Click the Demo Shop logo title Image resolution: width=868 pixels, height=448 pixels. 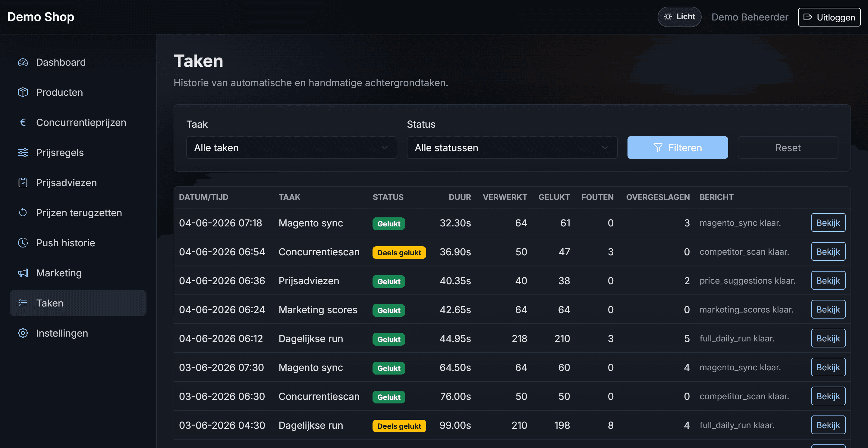(x=41, y=17)
